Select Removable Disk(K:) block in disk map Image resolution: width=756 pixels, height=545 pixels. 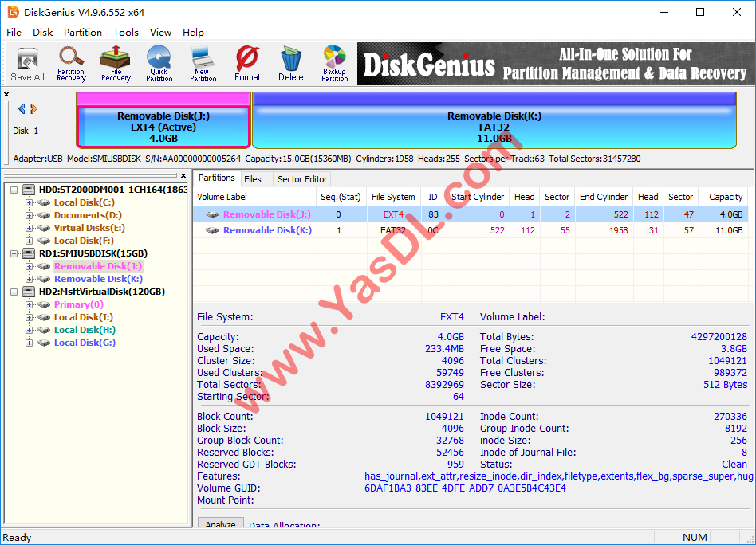(x=494, y=127)
